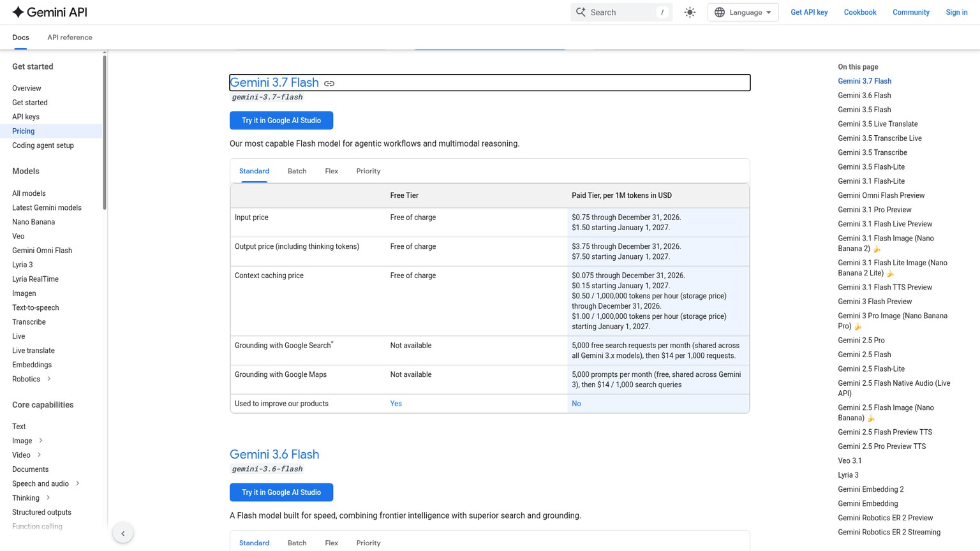Jump to Gemini Robotics ER 2 Streaming
Viewport: 980px width, 551px height.
pyautogui.click(x=889, y=532)
